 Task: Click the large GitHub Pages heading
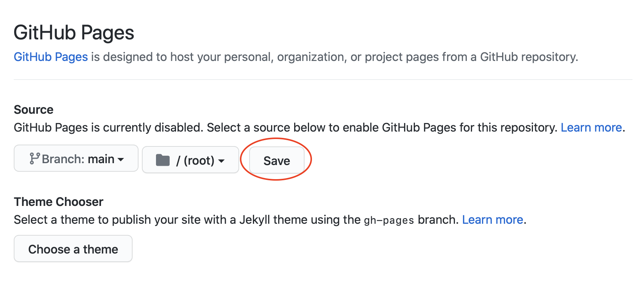74,33
